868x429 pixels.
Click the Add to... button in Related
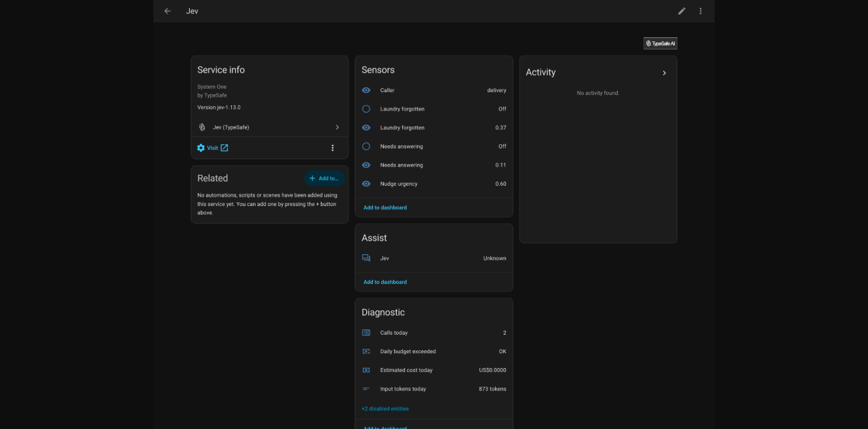[324, 178]
